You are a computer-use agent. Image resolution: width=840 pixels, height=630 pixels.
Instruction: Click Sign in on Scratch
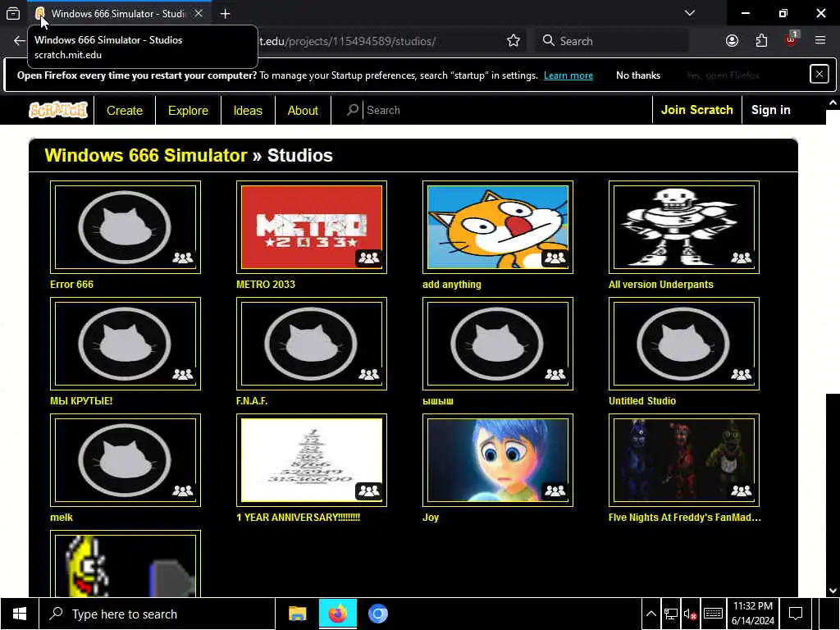770,110
